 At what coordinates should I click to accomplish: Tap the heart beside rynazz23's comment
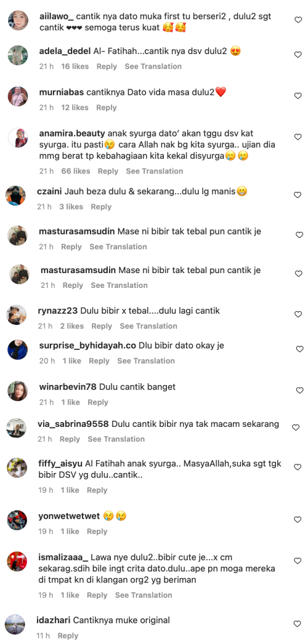click(x=298, y=314)
